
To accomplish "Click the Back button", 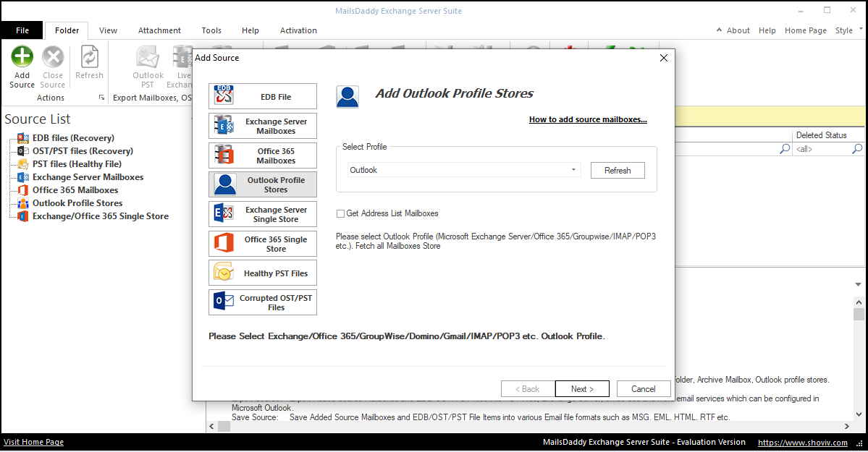I will tap(527, 389).
